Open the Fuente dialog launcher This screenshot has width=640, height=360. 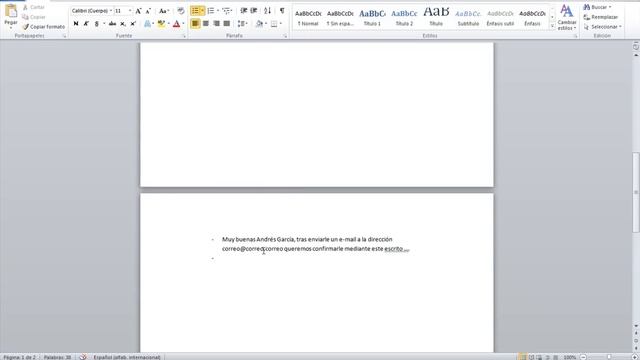[x=184, y=36]
